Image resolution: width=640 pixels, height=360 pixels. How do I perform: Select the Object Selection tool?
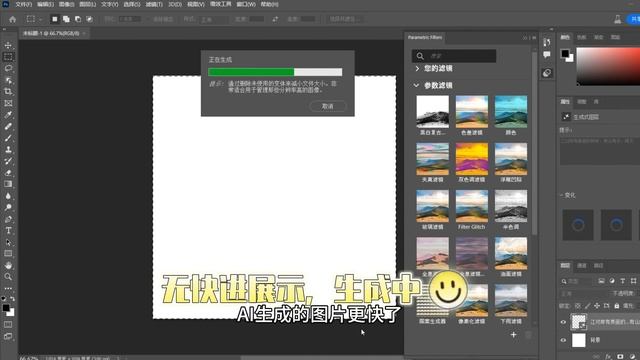8,80
